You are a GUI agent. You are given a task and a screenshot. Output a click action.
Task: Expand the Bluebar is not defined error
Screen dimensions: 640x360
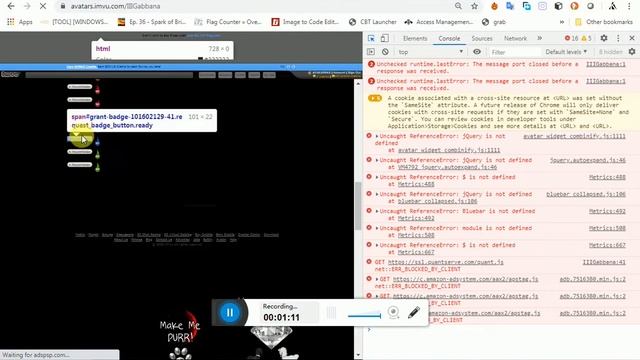[377, 211]
